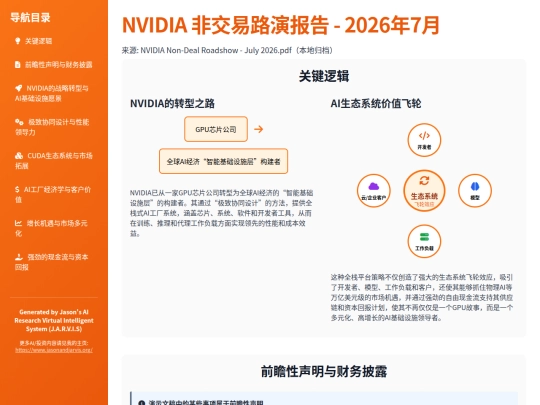The width and height of the screenshot is (540, 405).
Task: Click the lightbulb icon beside 关键逻辑
Action: [x=18, y=41]
